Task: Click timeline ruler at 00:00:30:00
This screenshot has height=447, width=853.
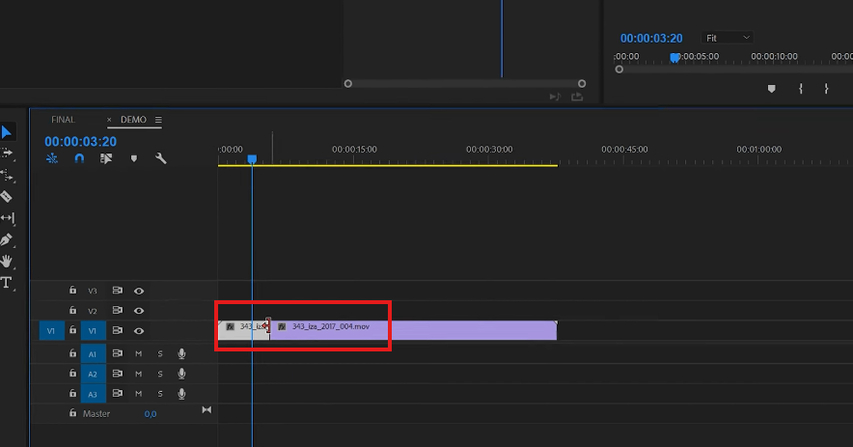Action: (x=489, y=150)
